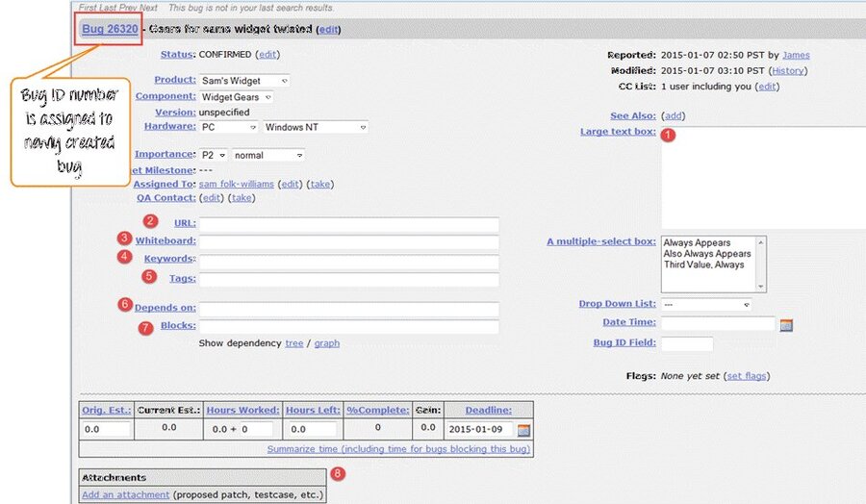Open the Component dropdown showing Widget Gears

pos(236,97)
